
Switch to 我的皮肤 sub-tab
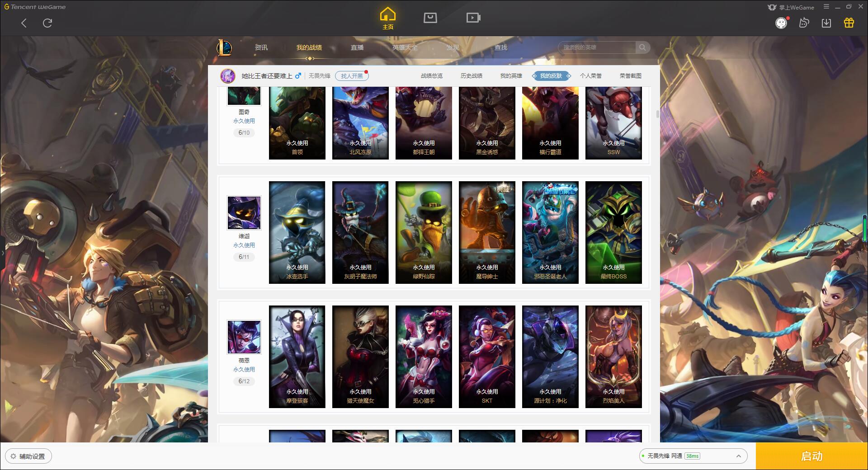point(551,76)
